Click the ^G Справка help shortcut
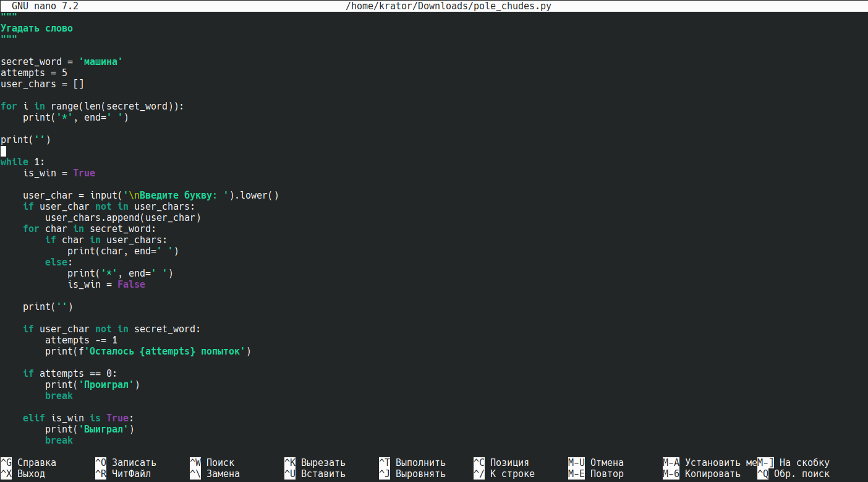The height and width of the screenshot is (482, 868). [x=28, y=463]
